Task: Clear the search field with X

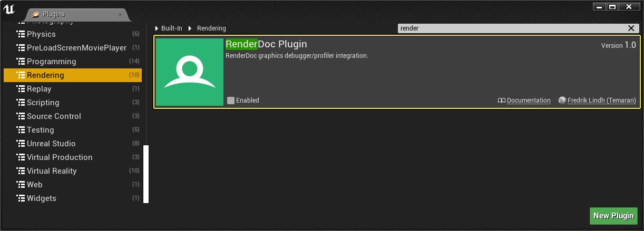Action: click(x=631, y=28)
